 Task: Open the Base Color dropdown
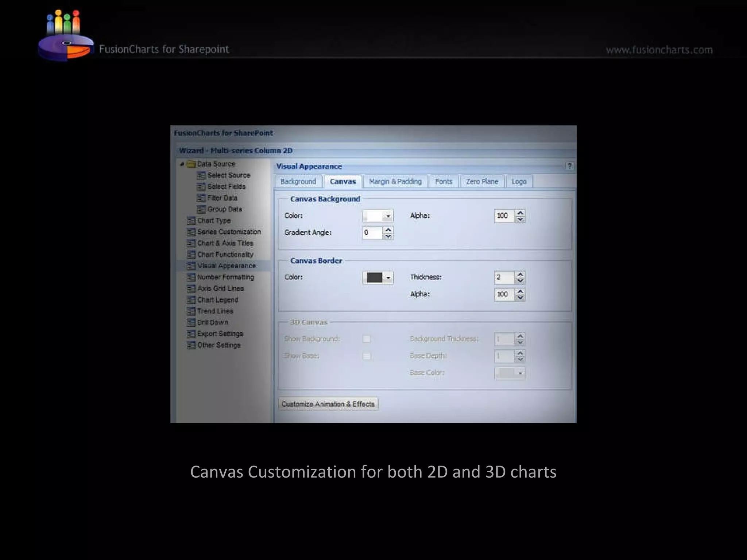point(510,373)
